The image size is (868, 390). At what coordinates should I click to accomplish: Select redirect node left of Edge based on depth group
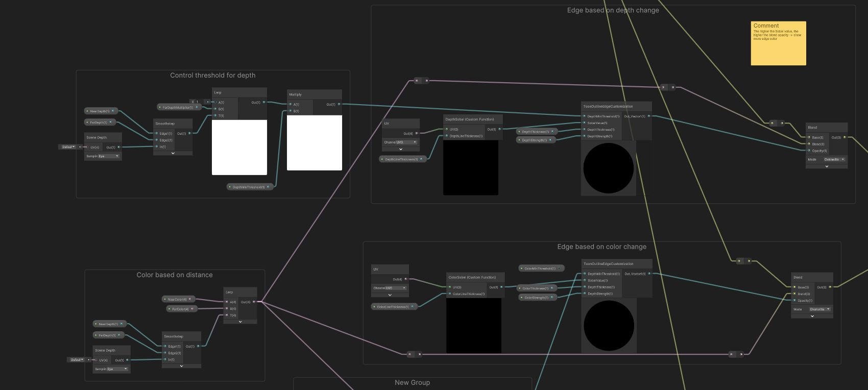(421, 80)
